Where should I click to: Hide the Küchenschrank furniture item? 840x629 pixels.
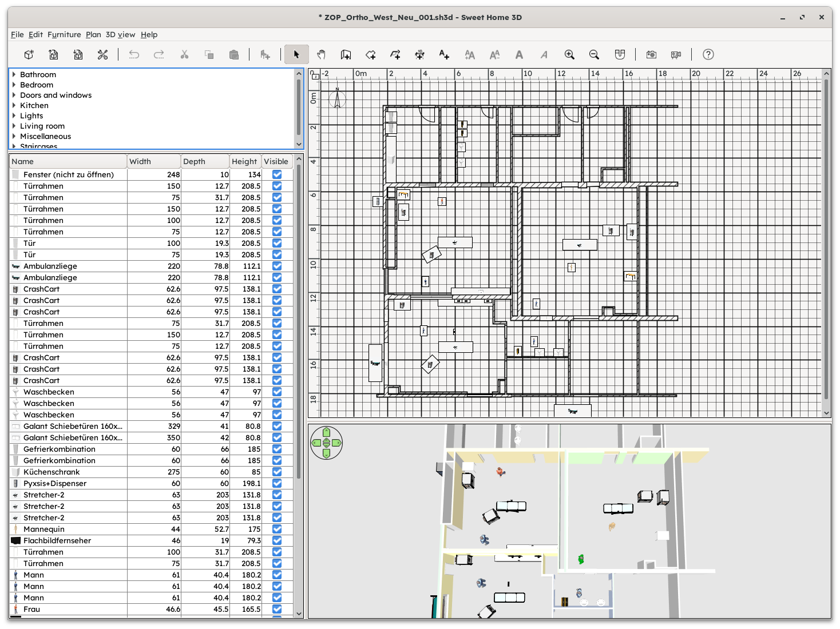click(x=277, y=472)
